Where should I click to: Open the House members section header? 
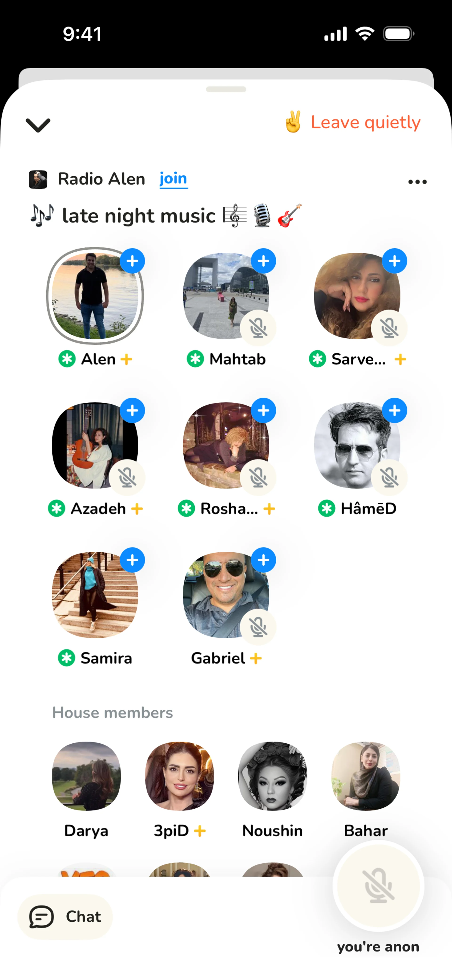(x=113, y=713)
